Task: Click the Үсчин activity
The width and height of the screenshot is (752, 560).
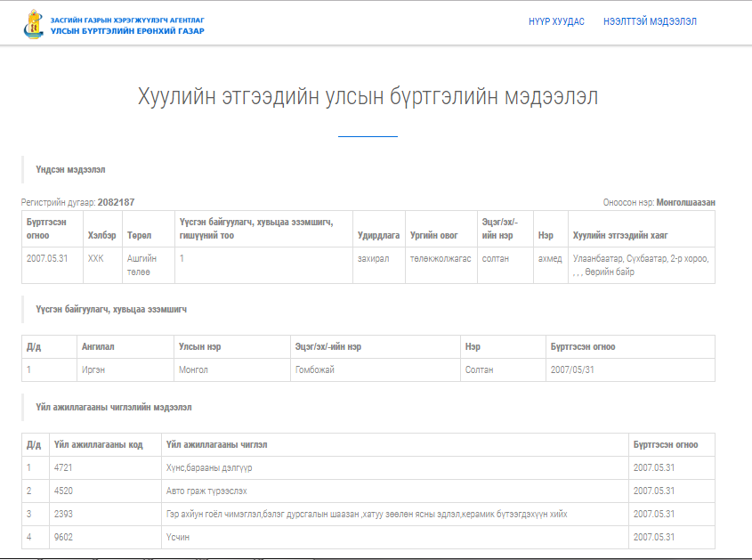Action: pyautogui.click(x=178, y=537)
